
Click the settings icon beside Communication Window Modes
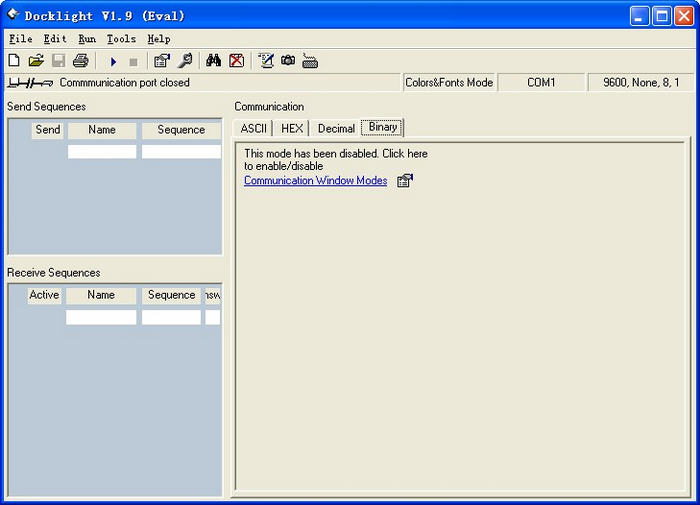pos(404,180)
